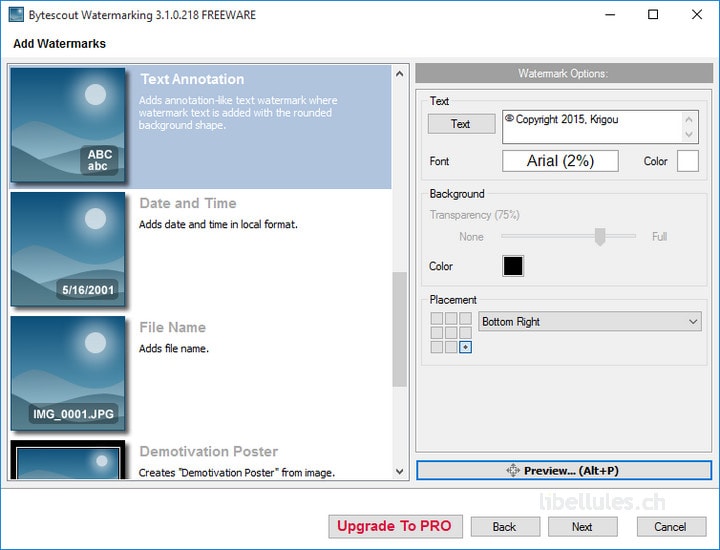Set placement to bottom-left grid cell
Screen dimensions: 720x550
point(437,347)
